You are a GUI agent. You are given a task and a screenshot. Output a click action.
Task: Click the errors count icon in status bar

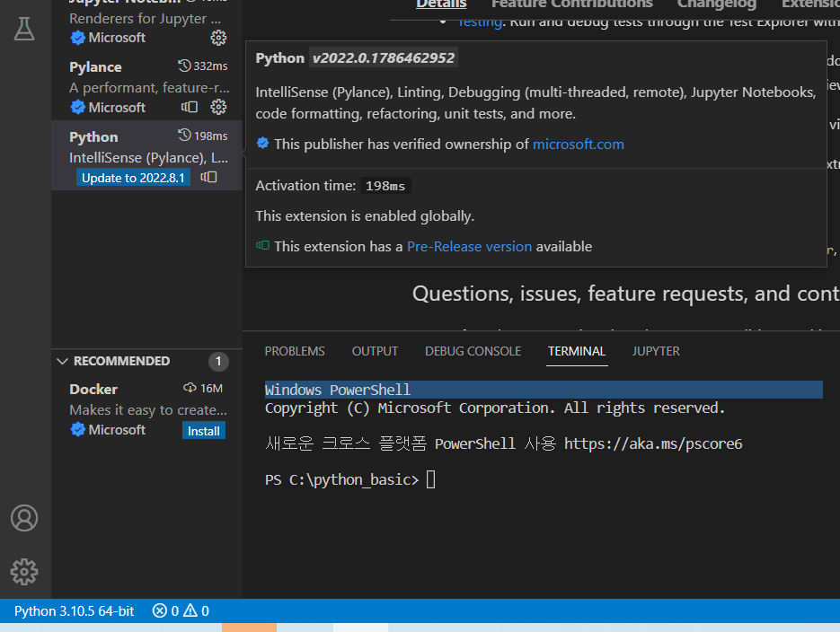point(160,610)
